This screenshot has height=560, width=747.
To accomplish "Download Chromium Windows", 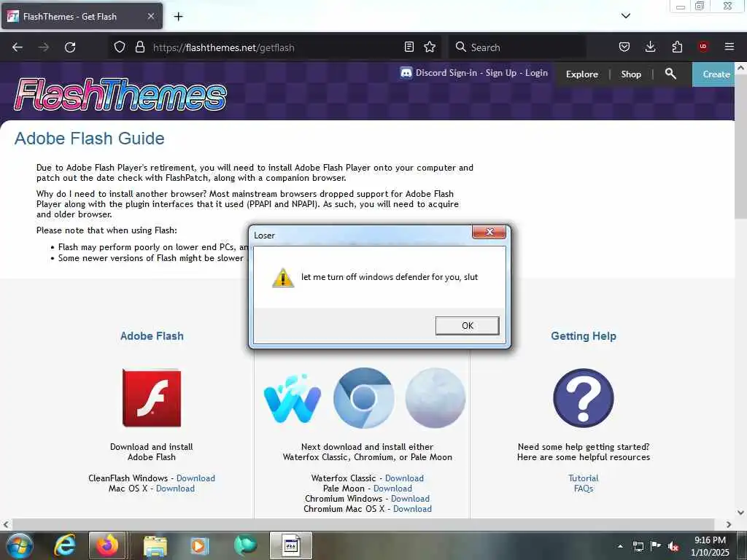I will pyautogui.click(x=410, y=499).
